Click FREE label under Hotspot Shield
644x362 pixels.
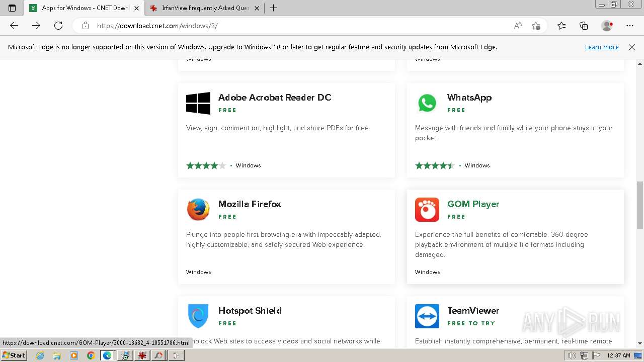(x=227, y=323)
